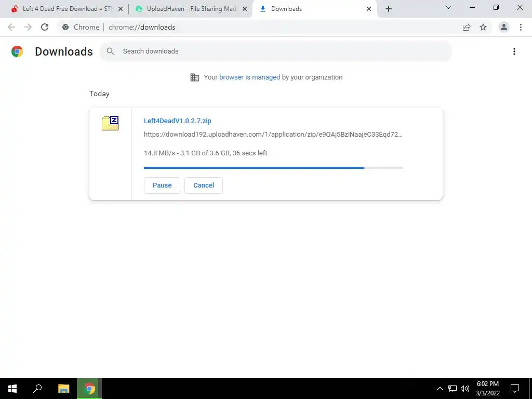Open the tab search chevron
The height and width of the screenshot is (399, 532).
(448, 7)
